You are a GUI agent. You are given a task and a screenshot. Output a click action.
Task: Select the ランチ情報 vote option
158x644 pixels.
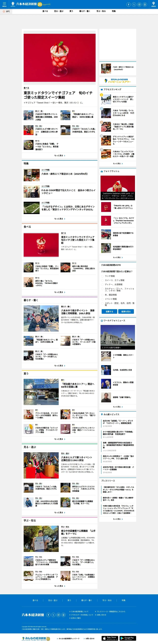(102, 276)
